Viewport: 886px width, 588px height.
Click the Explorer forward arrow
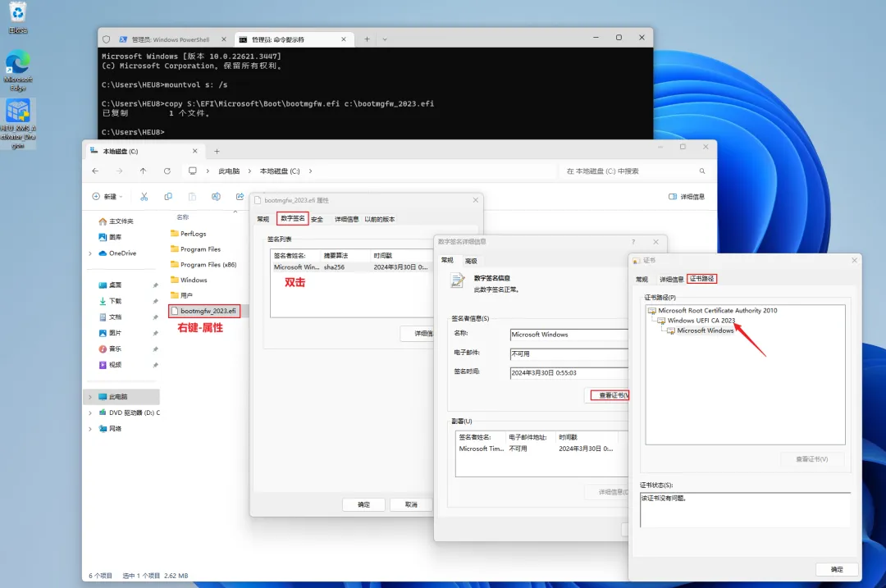point(119,171)
